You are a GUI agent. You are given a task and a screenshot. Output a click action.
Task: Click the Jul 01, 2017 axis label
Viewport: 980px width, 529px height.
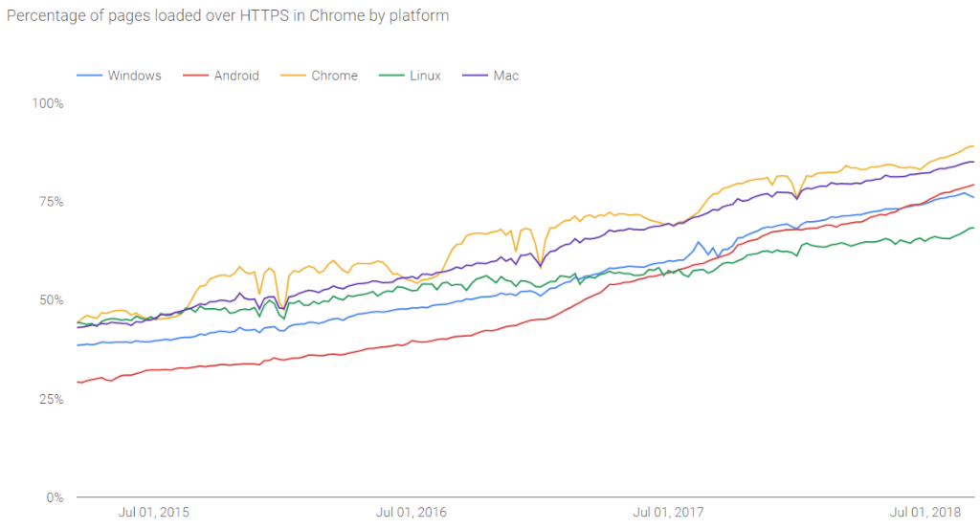pyautogui.click(x=668, y=513)
